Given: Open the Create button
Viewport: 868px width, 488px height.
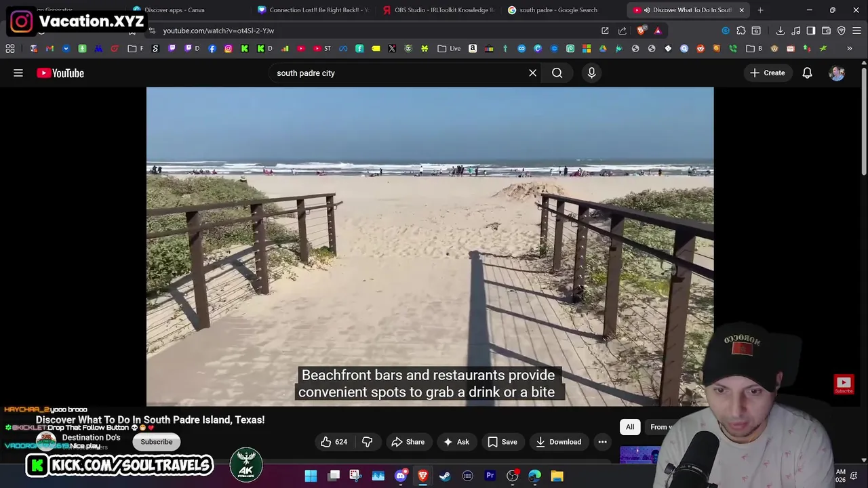Looking at the screenshot, I should [768, 73].
